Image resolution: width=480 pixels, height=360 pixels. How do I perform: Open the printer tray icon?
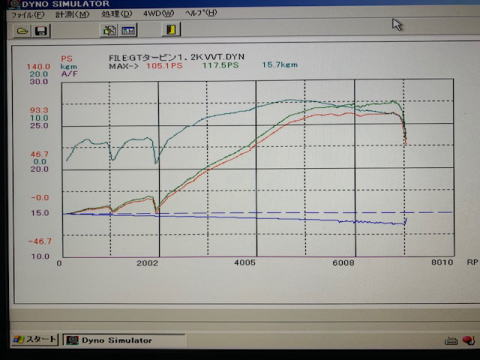[451, 341]
